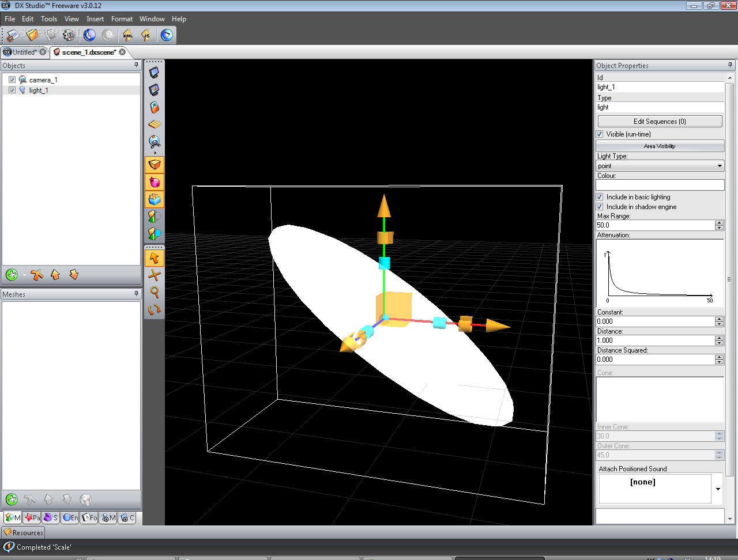Screen dimensions: 738x560
Task: Click the webcam camera view icon
Action: (155, 142)
